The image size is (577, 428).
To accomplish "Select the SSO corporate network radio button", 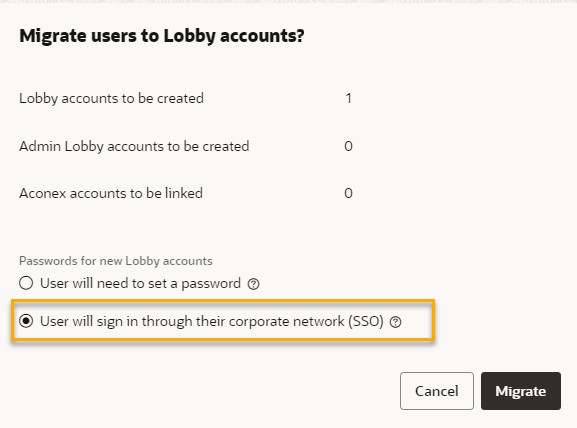I will pos(26,321).
